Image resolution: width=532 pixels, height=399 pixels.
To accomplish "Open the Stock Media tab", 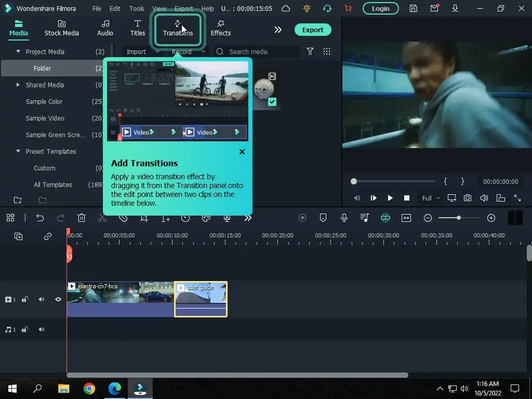I will [x=62, y=28].
